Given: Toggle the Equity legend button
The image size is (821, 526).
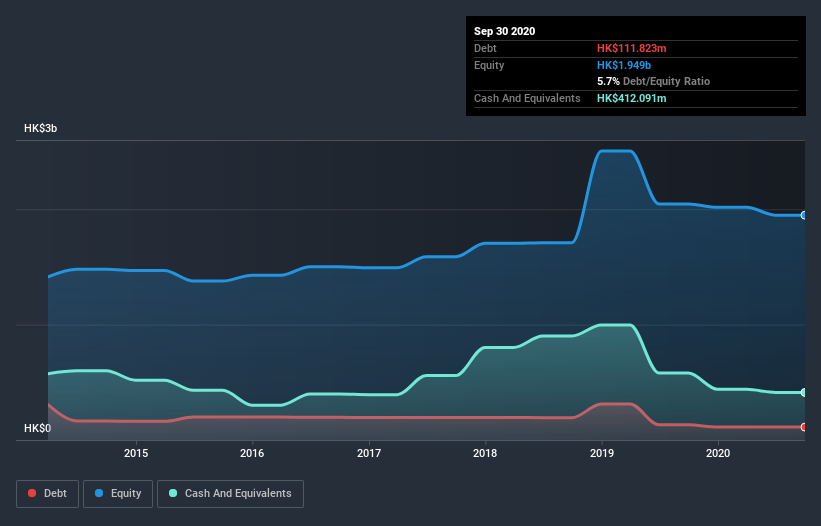Looking at the screenshot, I should coord(118,494).
